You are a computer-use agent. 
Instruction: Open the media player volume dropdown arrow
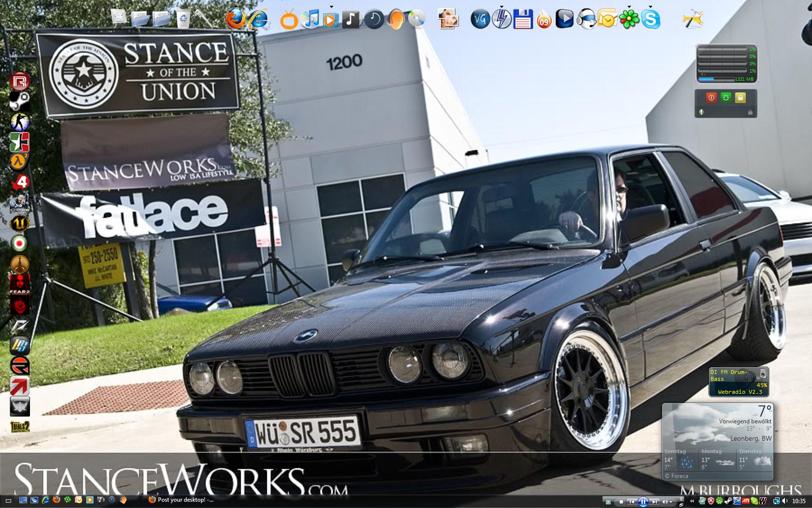click(x=671, y=502)
